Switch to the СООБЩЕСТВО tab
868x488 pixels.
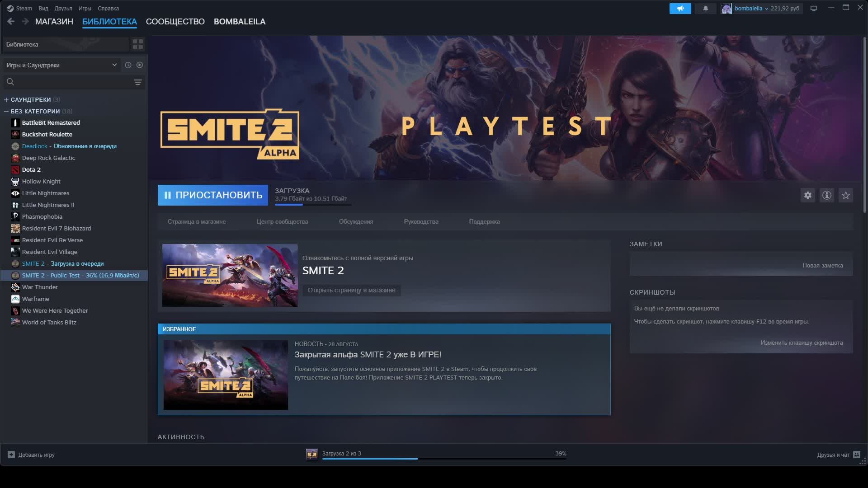[175, 21]
